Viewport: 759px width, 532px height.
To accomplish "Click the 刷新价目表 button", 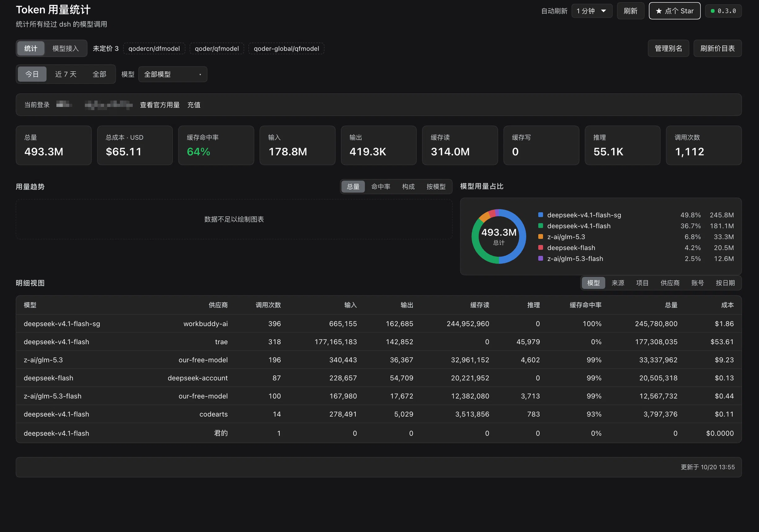I will coord(717,49).
